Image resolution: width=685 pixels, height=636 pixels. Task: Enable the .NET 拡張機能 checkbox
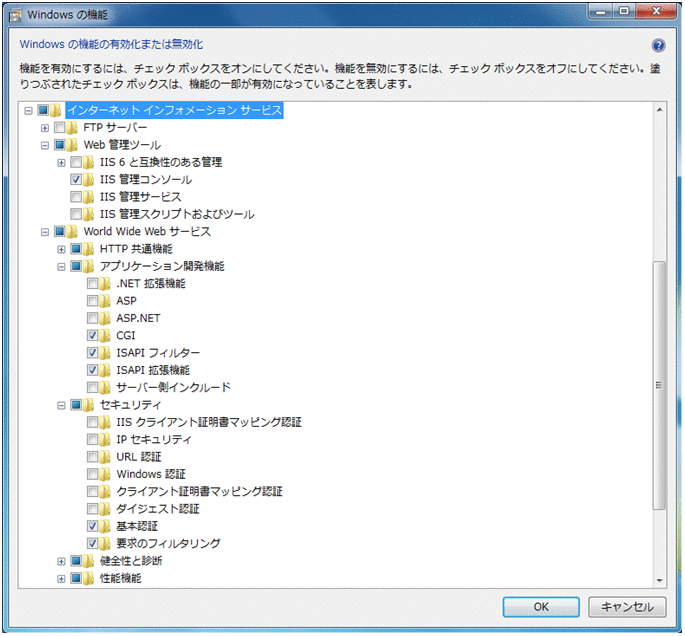(92, 283)
